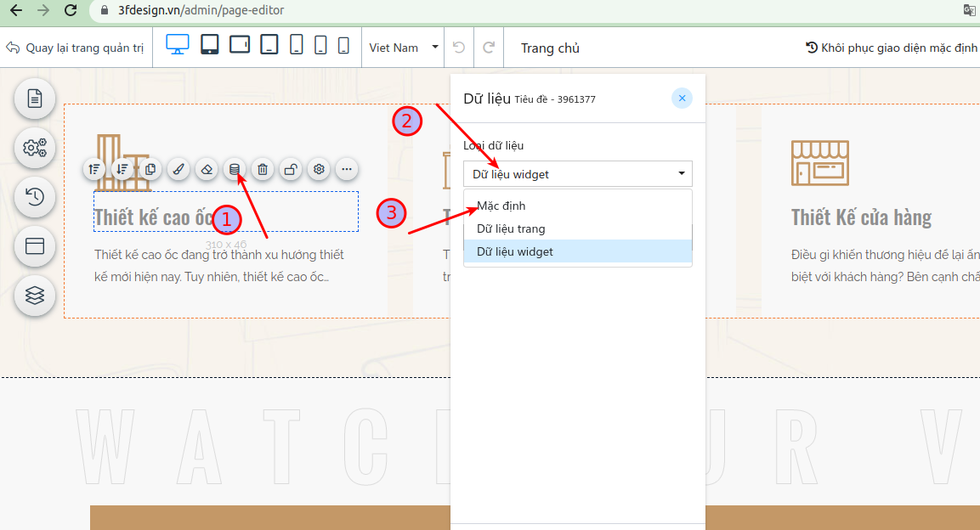Choose the Dữ liệu widget list option

click(x=577, y=251)
